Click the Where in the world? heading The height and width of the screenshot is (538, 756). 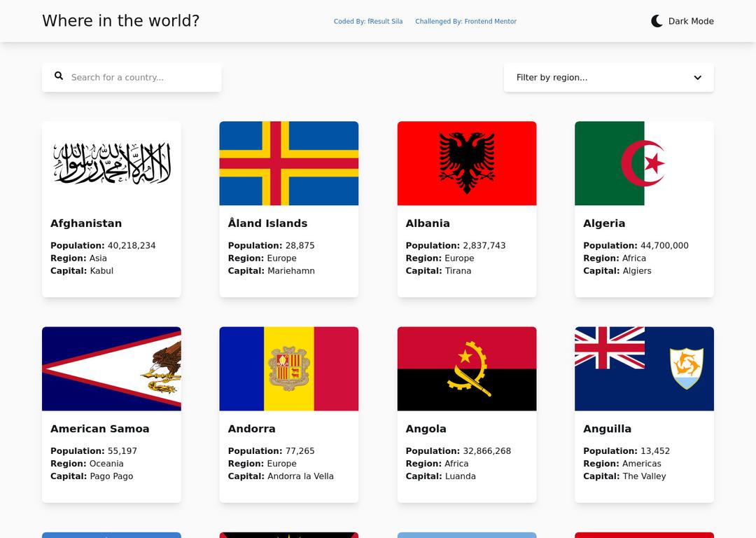tap(120, 21)
